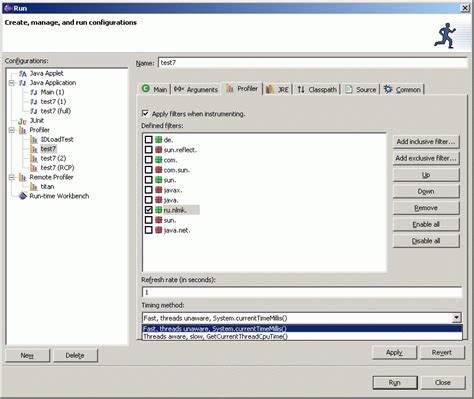Uncheck the ru.nlmk. filter checkbox
The image size is (474, 399).
pyautogui.click(x=149, y=210)
